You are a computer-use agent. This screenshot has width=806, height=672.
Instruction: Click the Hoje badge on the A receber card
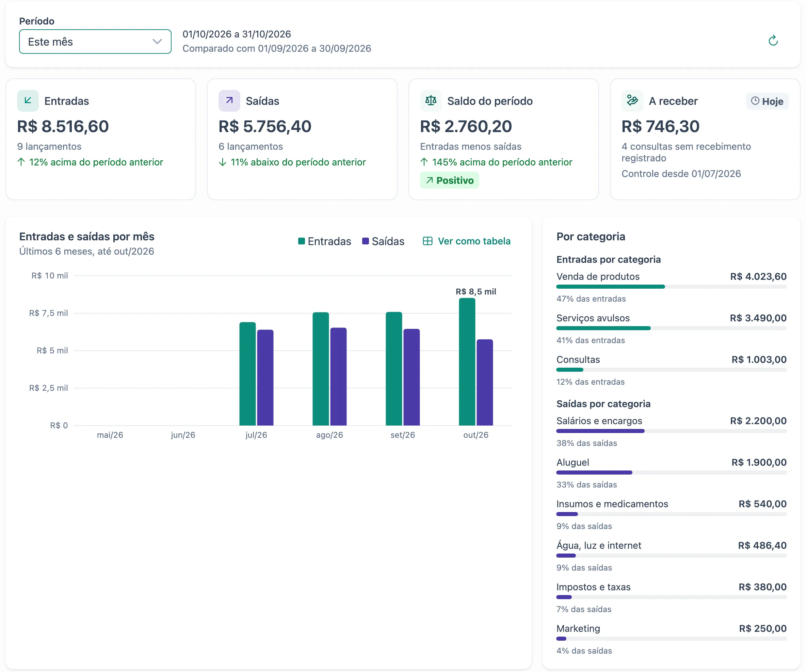(767, 101)
